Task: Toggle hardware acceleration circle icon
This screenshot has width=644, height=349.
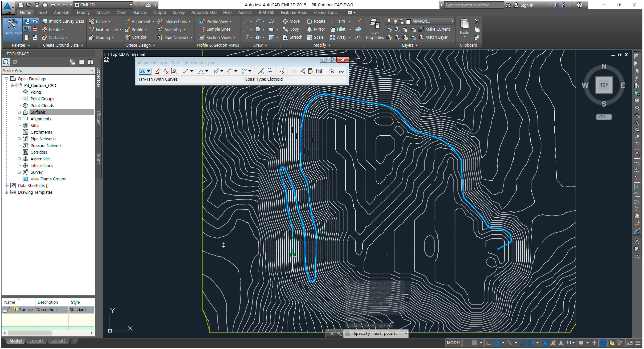Action: 603,343
